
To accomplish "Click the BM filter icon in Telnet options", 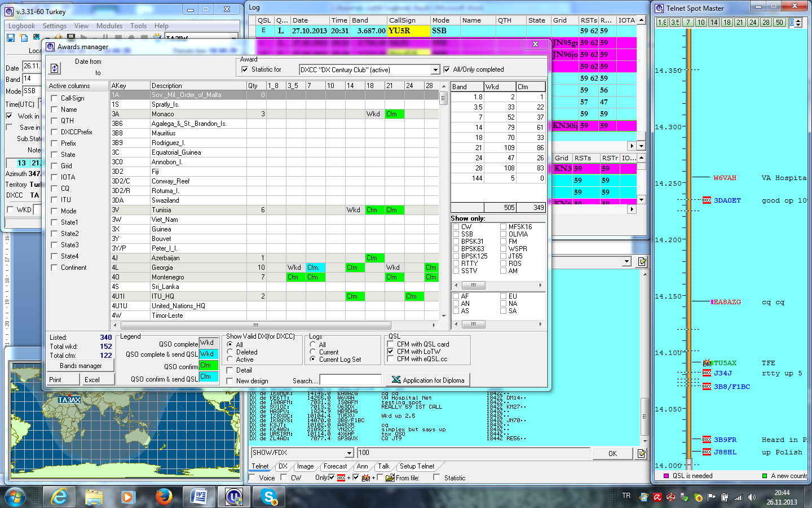I will 366,478.
